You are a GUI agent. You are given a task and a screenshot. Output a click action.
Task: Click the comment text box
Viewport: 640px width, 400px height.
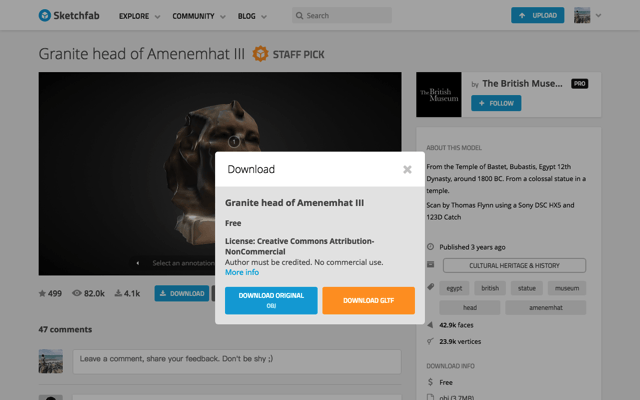point(237,361)
